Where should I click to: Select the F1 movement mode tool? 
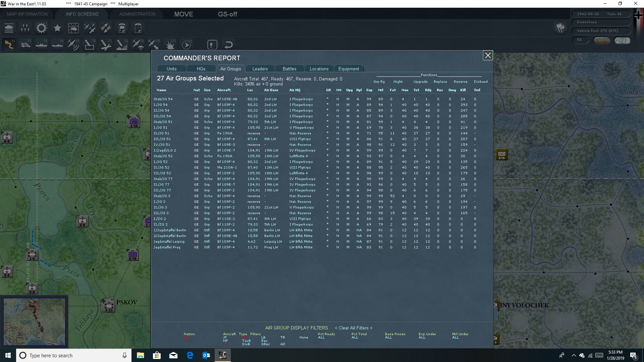pos(9,44)
